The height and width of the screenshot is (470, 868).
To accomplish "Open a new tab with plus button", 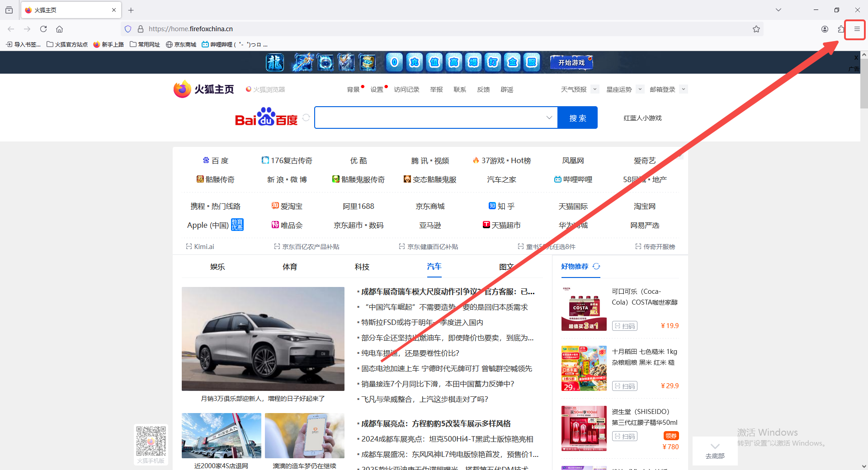I will [131, 10].
